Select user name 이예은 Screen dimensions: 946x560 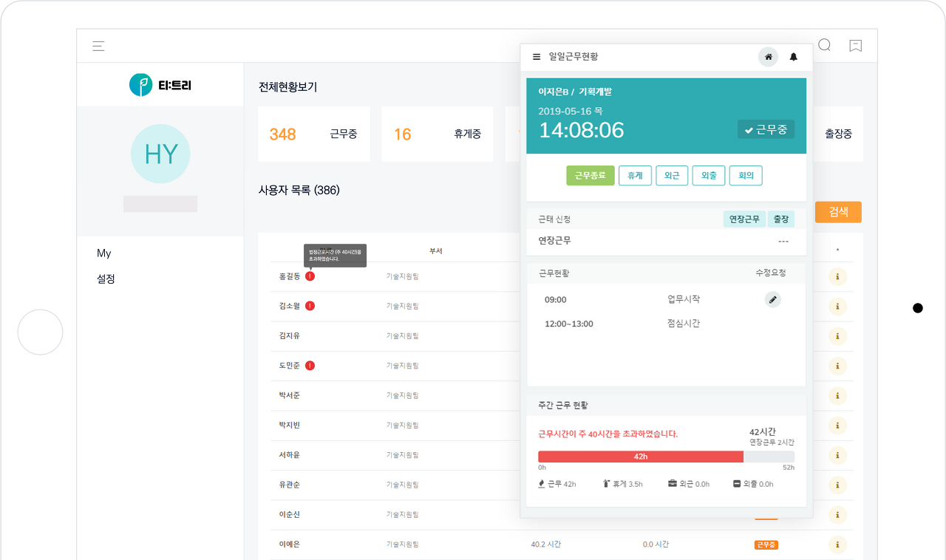[290, 544]
